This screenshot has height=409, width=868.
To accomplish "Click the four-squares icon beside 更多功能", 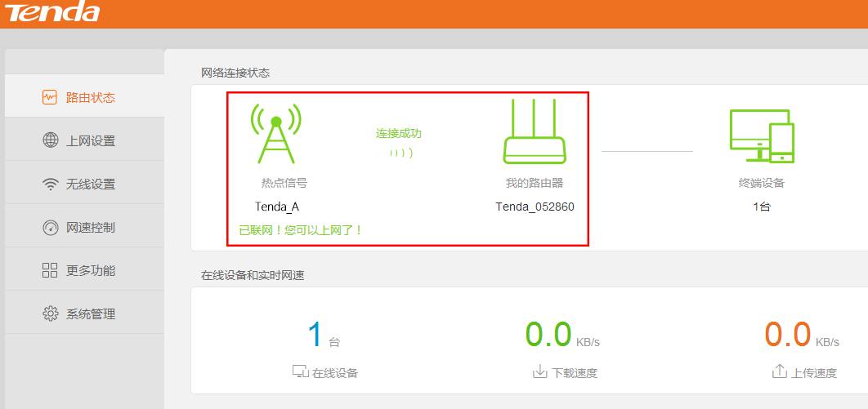I will pyautogui.click(x=50, y=270).
